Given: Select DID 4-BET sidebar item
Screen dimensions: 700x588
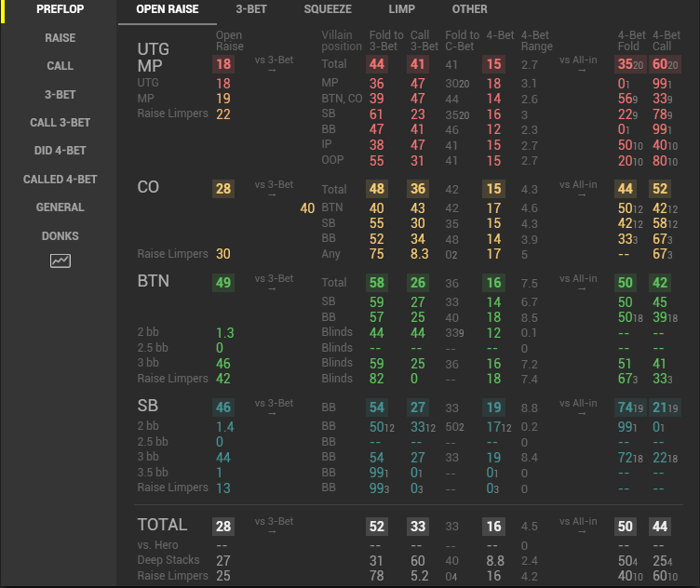Looking at the screenshot, I should click(x=61, y=151).
